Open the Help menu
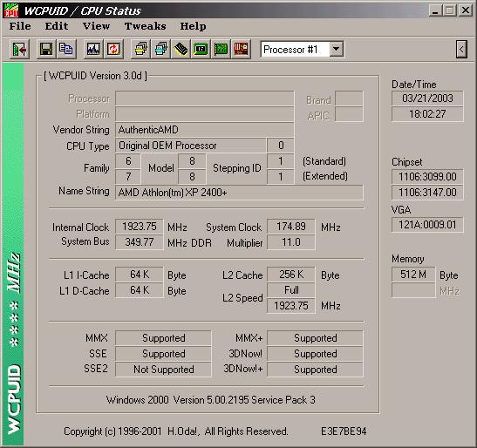 [193, 26]
